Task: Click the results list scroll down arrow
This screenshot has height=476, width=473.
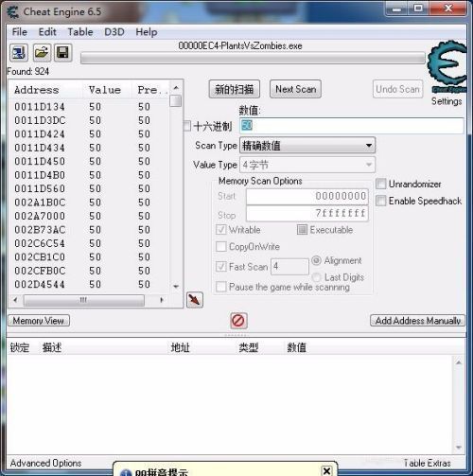Action: [176, 286]
